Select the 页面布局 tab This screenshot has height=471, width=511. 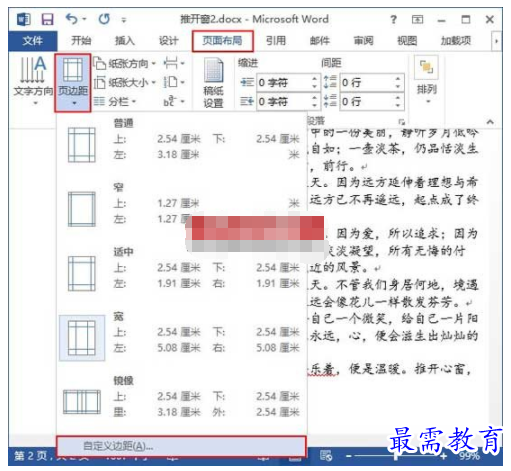[222, 41]
